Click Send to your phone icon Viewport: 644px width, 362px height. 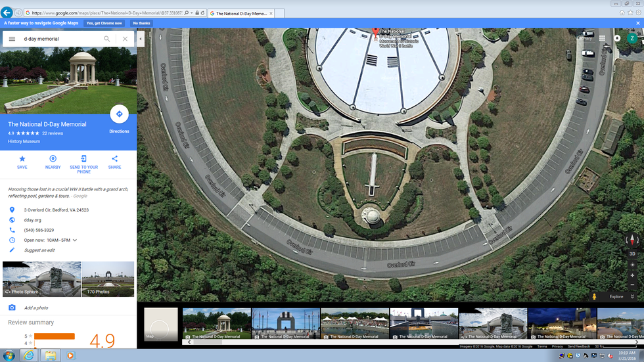pos(83,159)
